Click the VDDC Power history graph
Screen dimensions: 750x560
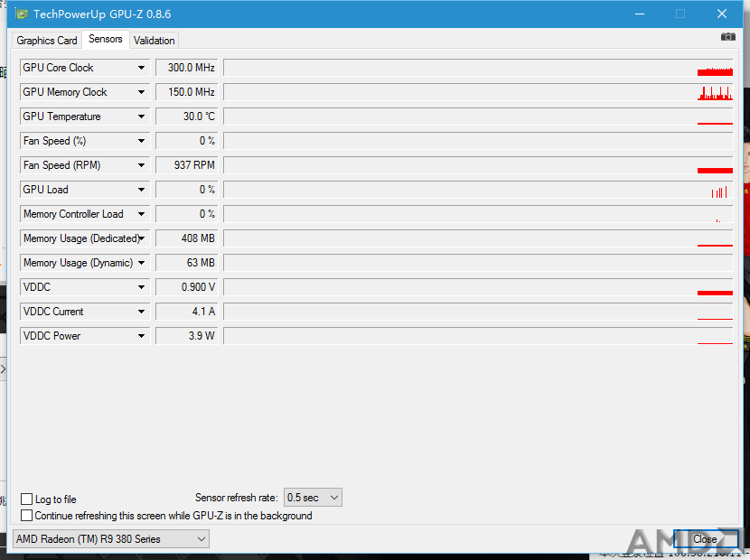pyautogui.click(x=478, y=336)
